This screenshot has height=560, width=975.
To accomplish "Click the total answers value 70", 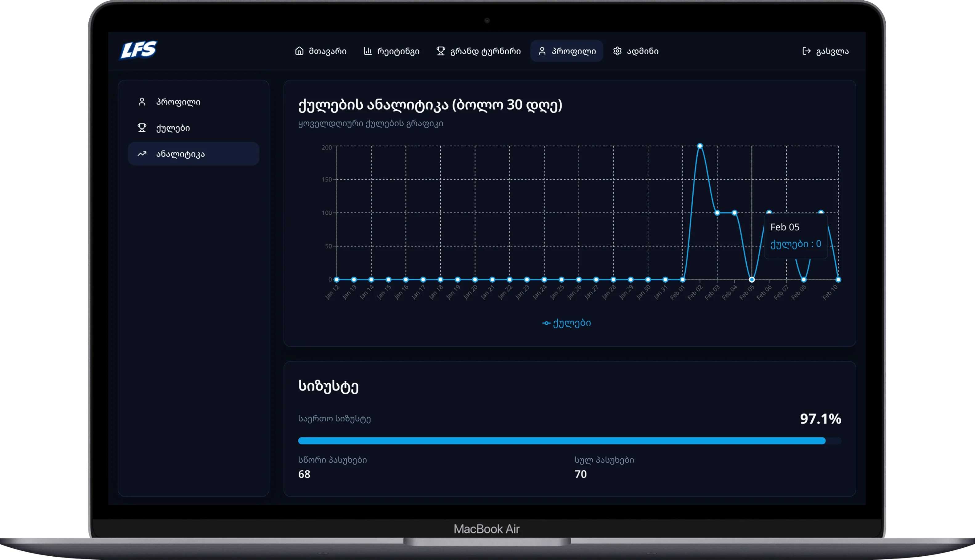I will [x=581, y=474].
